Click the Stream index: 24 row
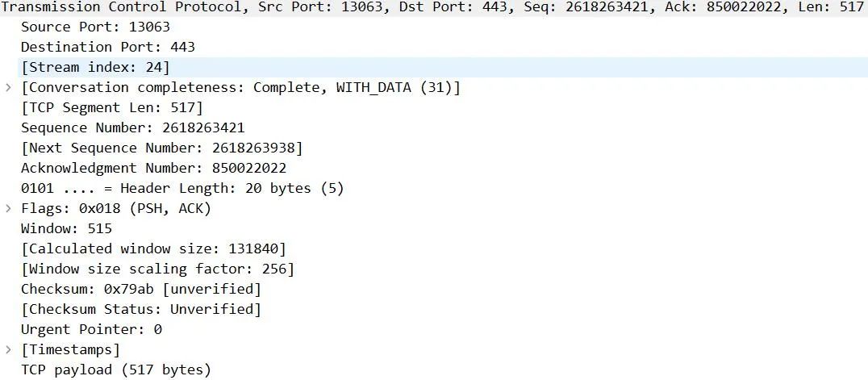The width and height of the screenshot is (868, 380). (95, 67)
